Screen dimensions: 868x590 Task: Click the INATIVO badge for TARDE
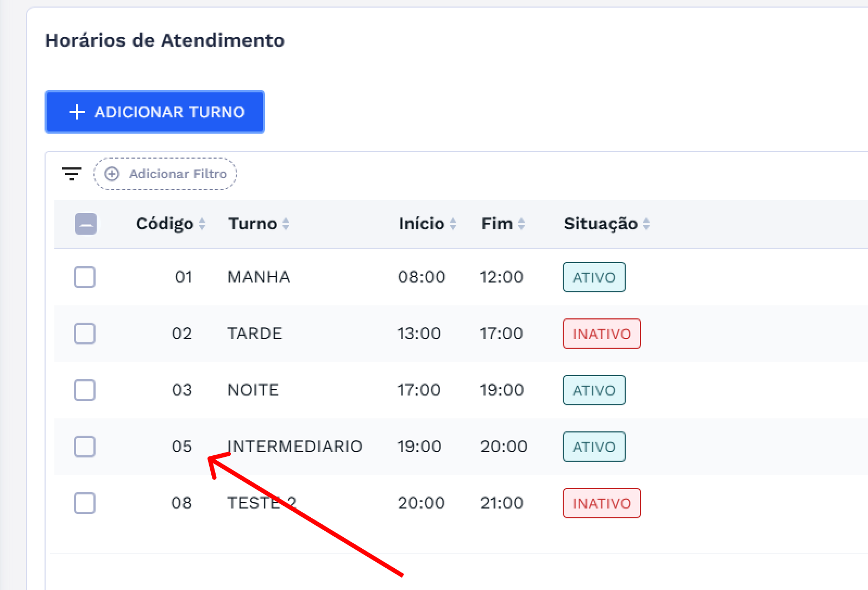click(601, 334)
